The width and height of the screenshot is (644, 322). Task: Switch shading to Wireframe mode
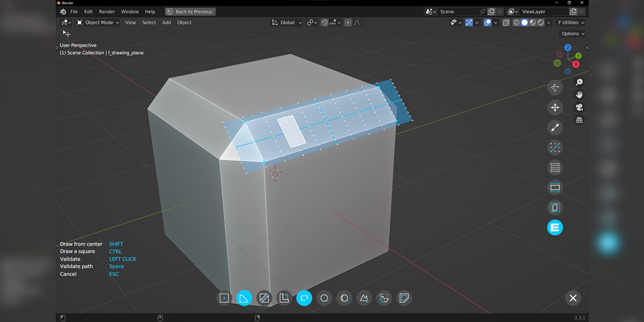coord(517,23)
